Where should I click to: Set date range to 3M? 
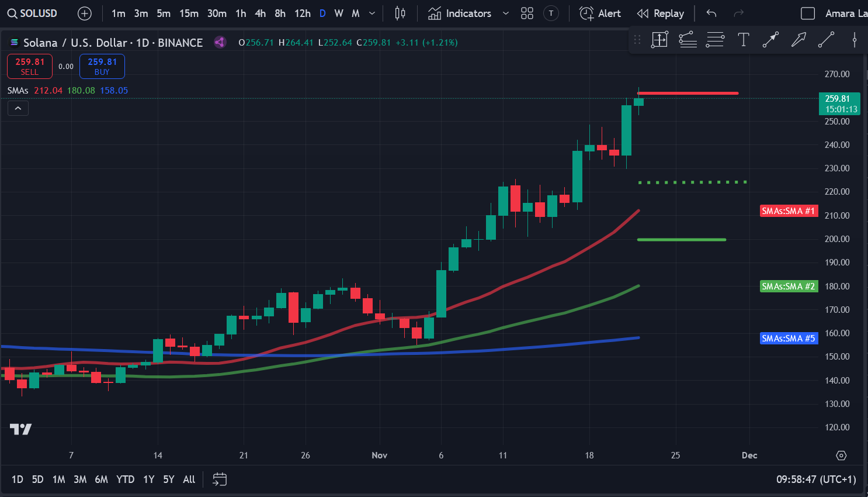click(x=80, y=479)
